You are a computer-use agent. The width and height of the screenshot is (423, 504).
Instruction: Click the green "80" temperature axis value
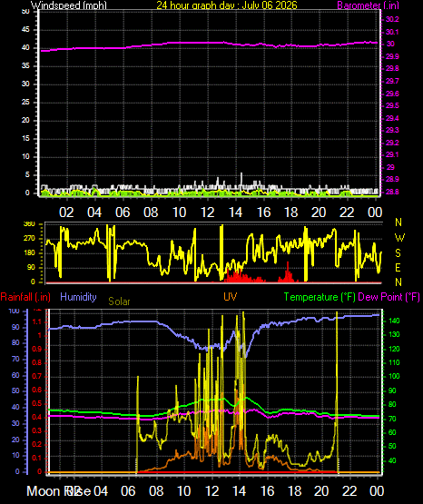pos(392,405)
